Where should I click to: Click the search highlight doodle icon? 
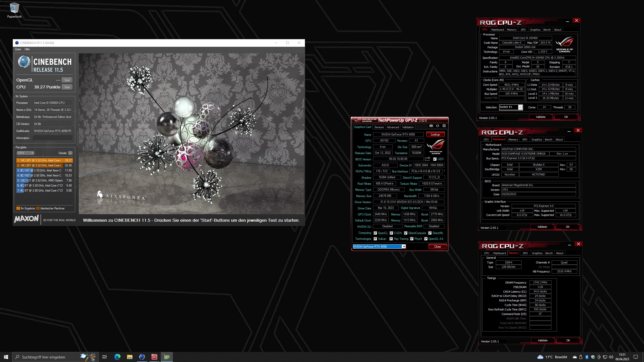88,357
